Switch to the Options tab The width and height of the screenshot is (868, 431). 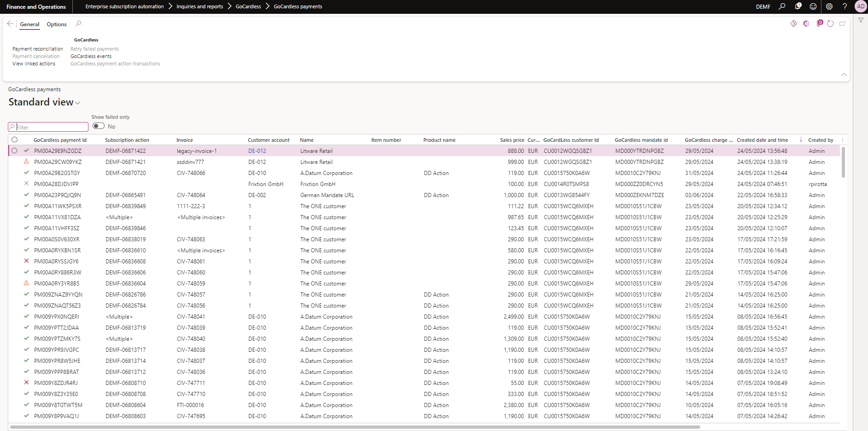click(x=56, y=24)
